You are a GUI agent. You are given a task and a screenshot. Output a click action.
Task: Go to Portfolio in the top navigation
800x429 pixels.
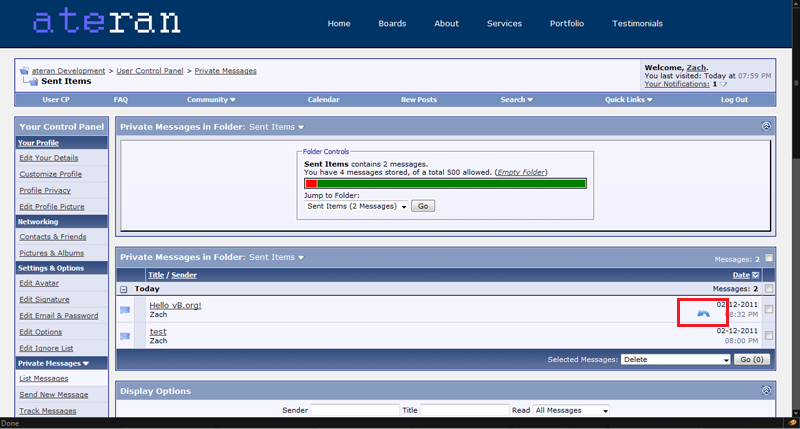tap(567, 23)
